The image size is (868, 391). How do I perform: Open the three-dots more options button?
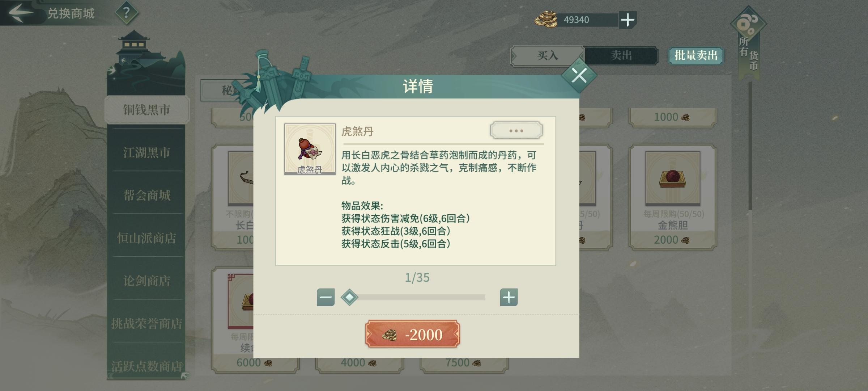[516, 130]
